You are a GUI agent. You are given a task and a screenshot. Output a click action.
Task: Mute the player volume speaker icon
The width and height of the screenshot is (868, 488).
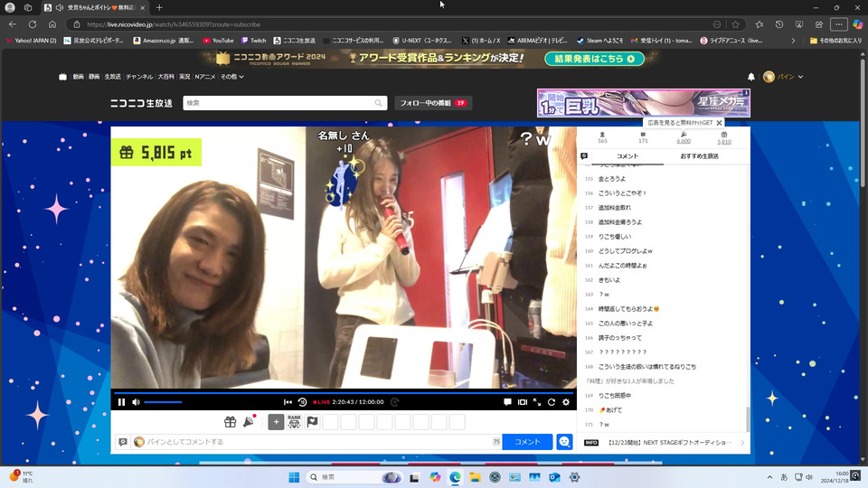point(137,402)
